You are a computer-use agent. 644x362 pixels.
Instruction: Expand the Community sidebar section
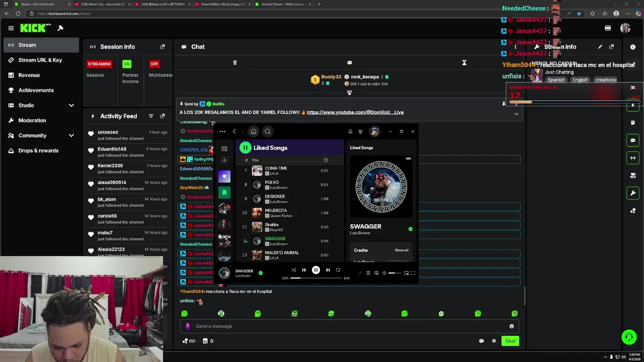[x=71, y=136]
